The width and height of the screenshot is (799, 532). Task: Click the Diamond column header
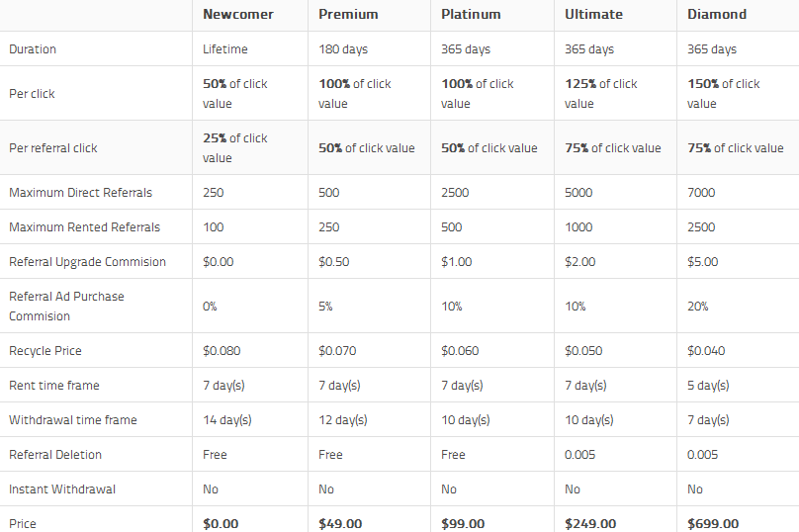click(717, 14)
